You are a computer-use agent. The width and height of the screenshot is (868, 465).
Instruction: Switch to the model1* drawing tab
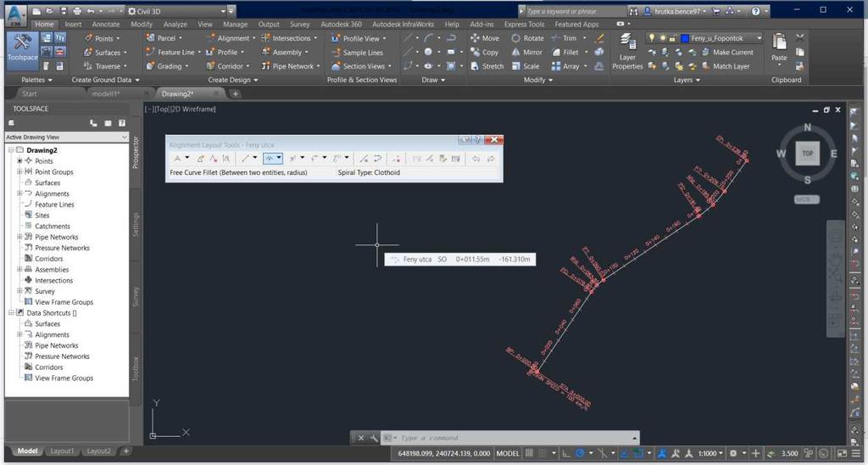(x=105, y=93)
